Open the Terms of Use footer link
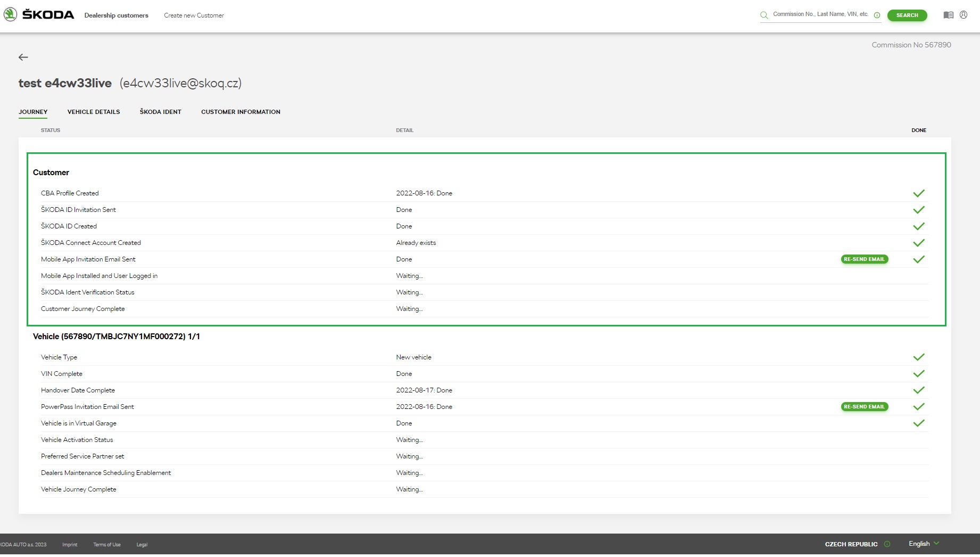The height and width of the screenshot is (557, 980). [107, 545]
